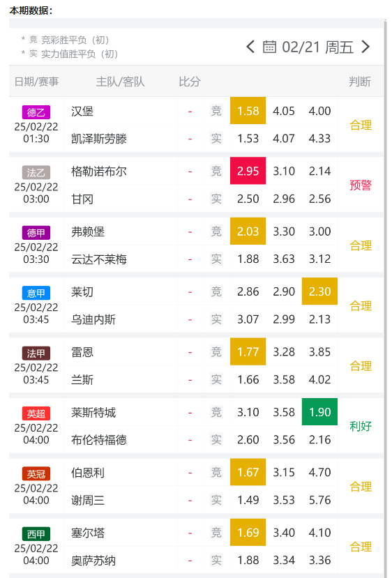Click the 利好 judgment label

click(x=361, y=426)
